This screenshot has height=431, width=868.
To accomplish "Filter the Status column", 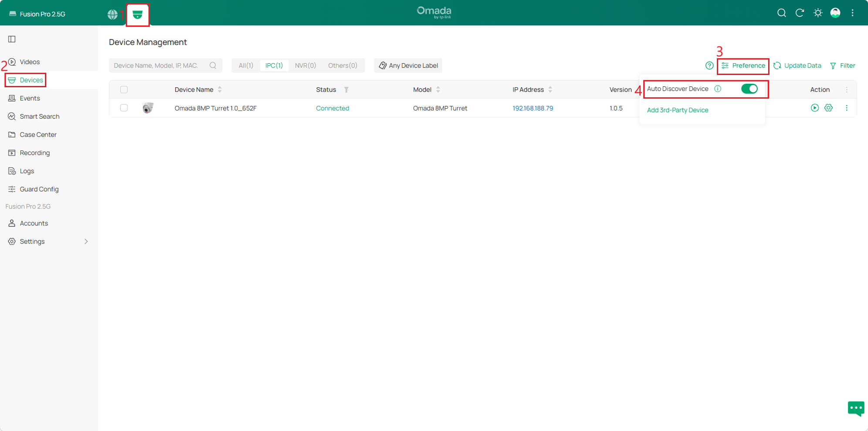I will 346,90.
